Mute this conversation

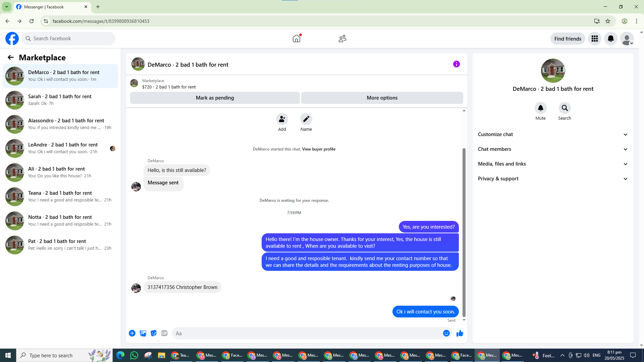pos(540,108)
